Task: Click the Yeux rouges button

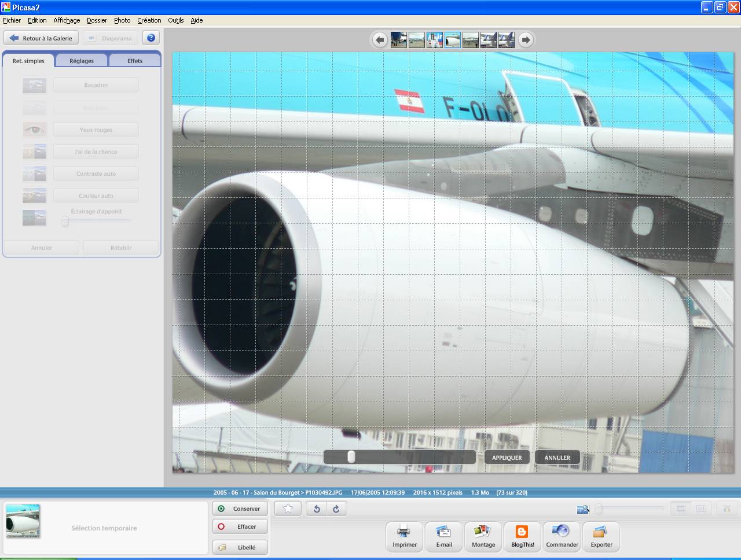Action: click(x=96, y=130)
